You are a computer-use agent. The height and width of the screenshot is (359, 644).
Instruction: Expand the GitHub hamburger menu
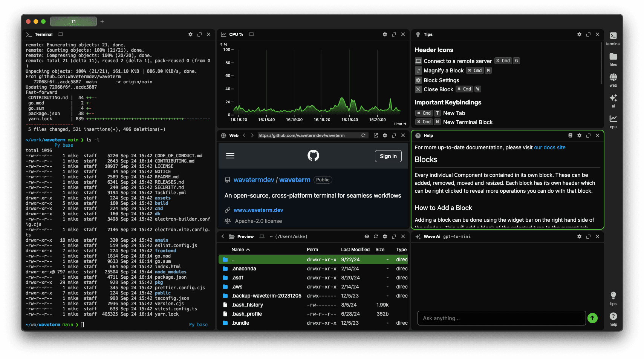[230, 155]
